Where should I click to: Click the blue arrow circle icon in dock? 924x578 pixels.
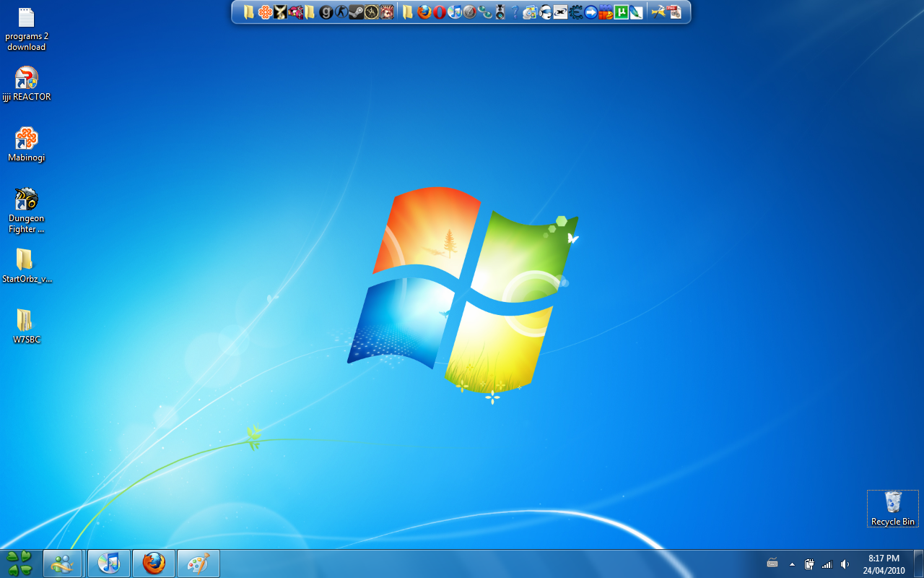click(x=590, y=12)
